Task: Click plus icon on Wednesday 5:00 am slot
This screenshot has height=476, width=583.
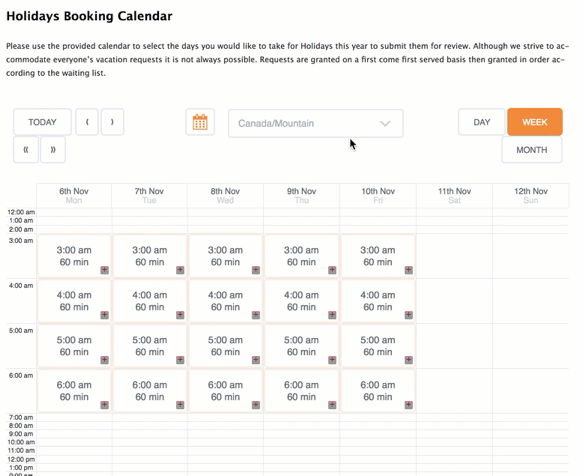Action: point(256,360)
